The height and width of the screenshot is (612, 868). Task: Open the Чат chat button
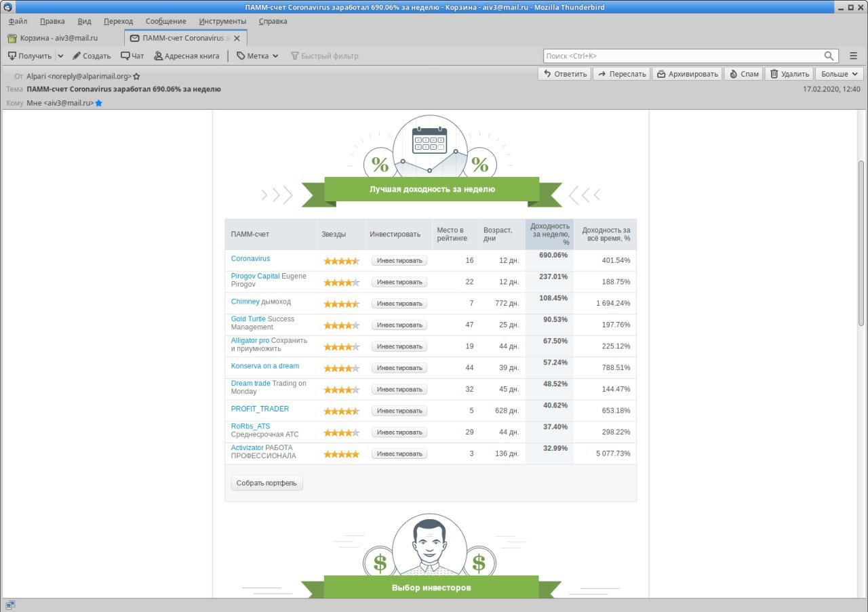[x=132, y=56]
